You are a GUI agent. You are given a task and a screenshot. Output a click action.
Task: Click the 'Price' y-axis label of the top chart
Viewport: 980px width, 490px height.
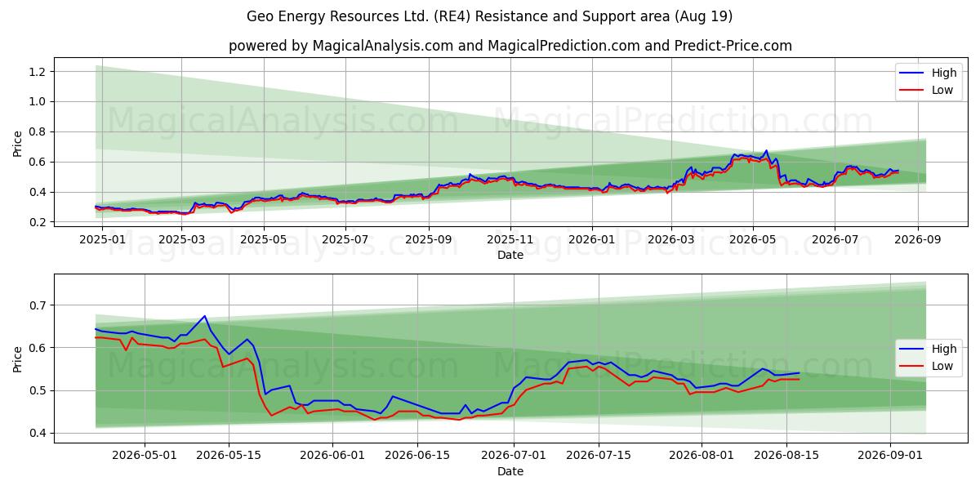coord(18,144)
